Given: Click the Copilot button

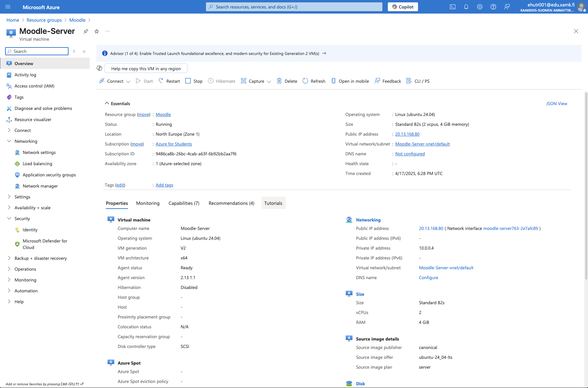Looking at the screenshot, I should point(403,7).
